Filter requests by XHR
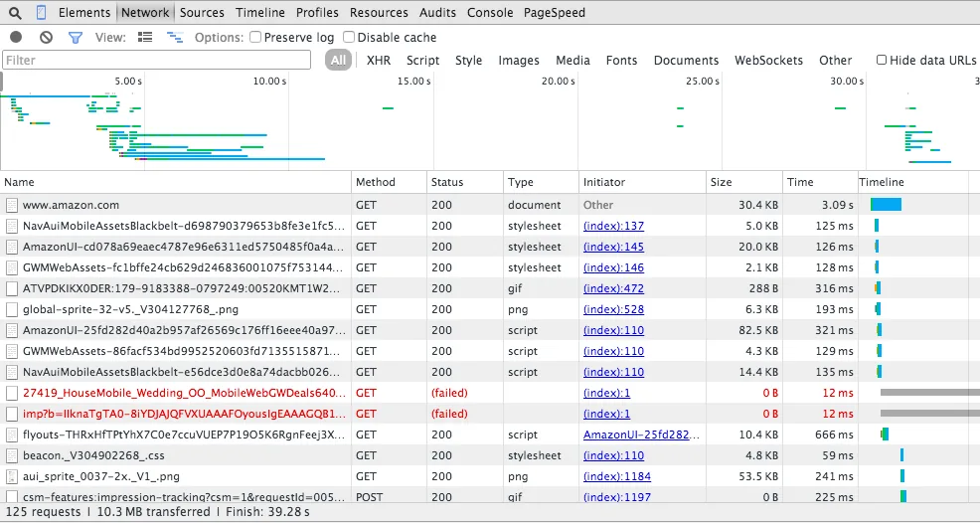This screenshot has width=980, height=523. click(378, 60)
